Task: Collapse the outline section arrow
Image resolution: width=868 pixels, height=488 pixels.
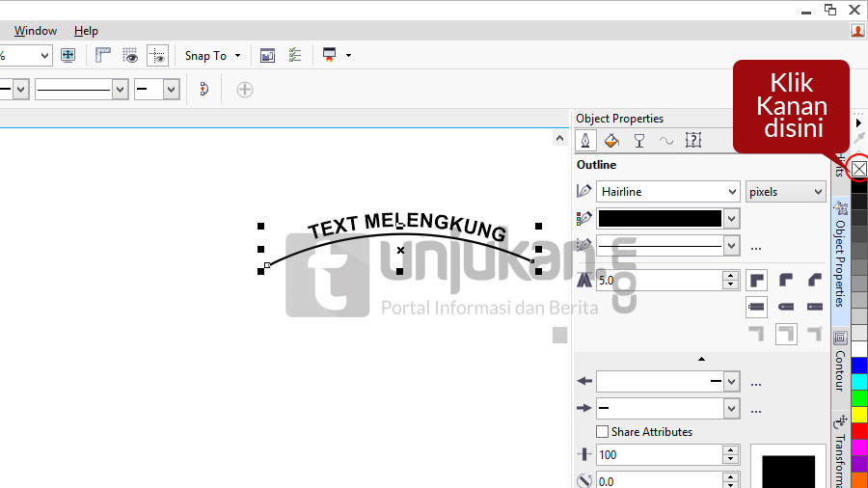Action: coord(701,359)
